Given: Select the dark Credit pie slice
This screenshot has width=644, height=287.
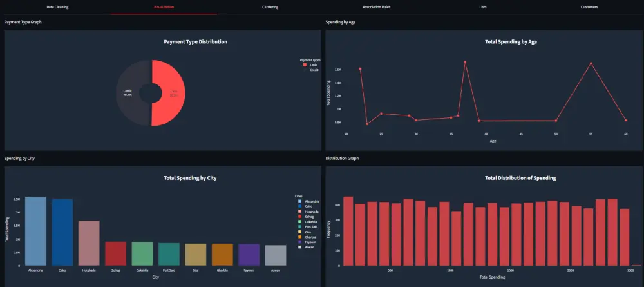Looking at the screenshot, I should [x=129, y=93].
